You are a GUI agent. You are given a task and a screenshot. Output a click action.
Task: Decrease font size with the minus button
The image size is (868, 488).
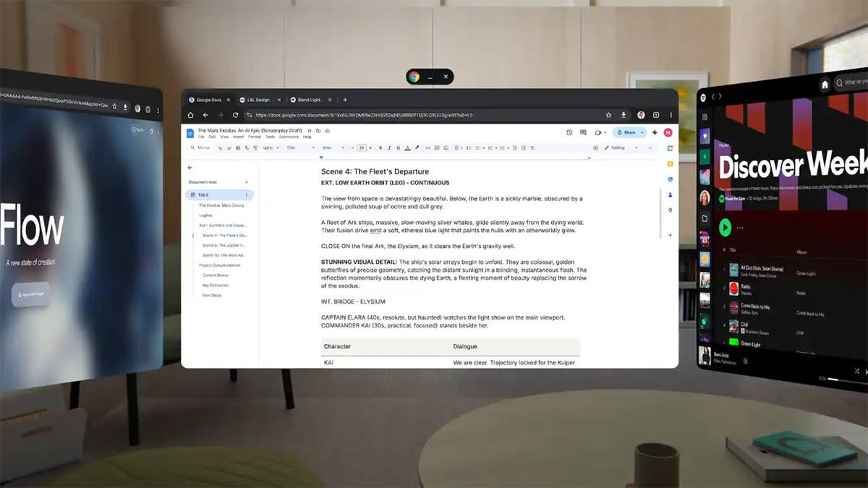click(353, 147)
